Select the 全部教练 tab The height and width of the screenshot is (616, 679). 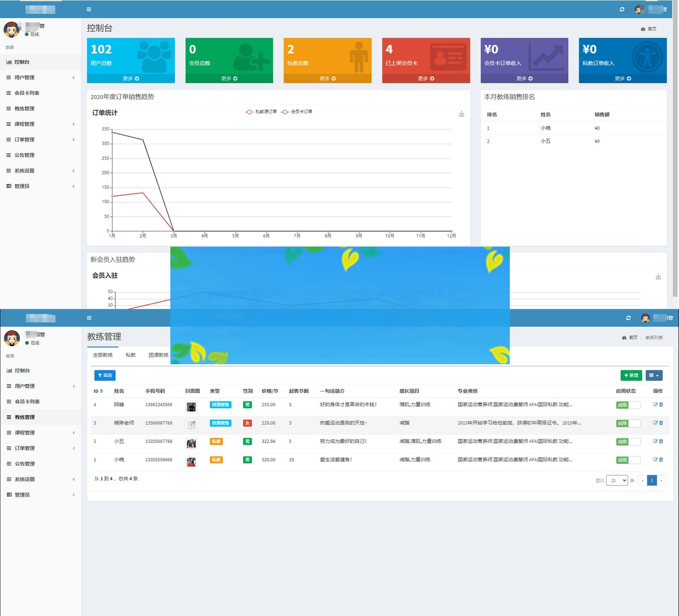(102, 355)
